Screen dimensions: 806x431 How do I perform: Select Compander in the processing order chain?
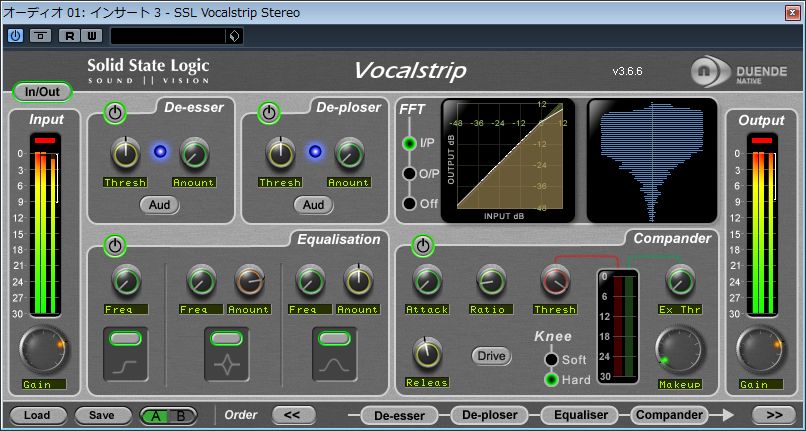click(669, 415)
